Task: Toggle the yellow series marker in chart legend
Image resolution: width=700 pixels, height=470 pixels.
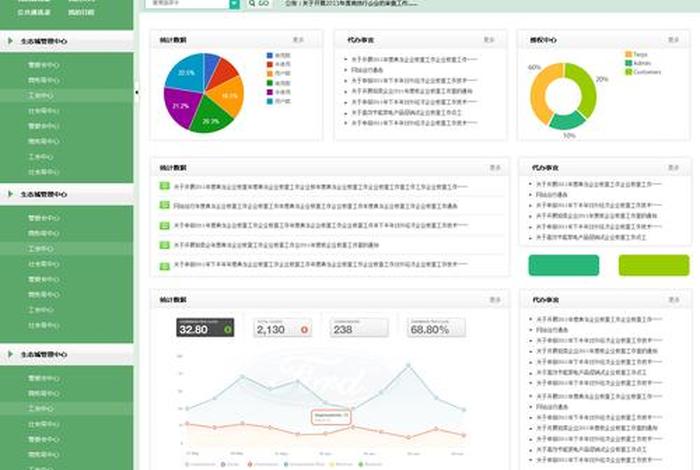Action: point(332,464)
